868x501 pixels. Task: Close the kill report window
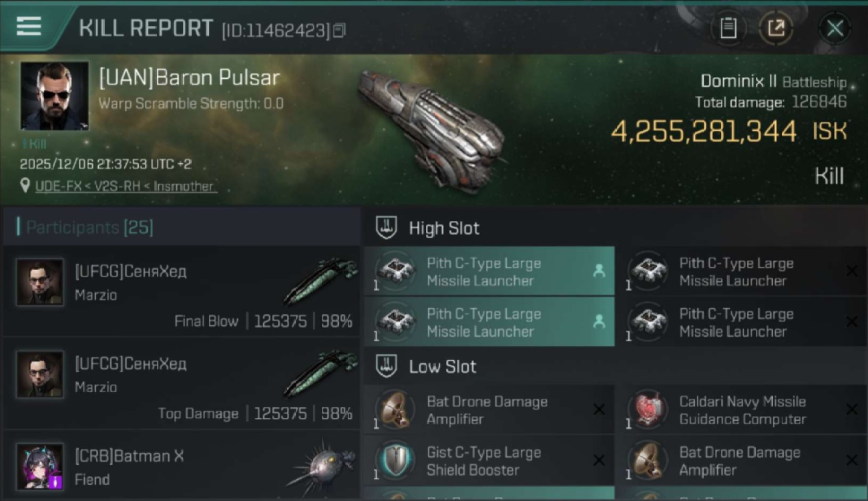pyautogui.click(x=835, y=28)
